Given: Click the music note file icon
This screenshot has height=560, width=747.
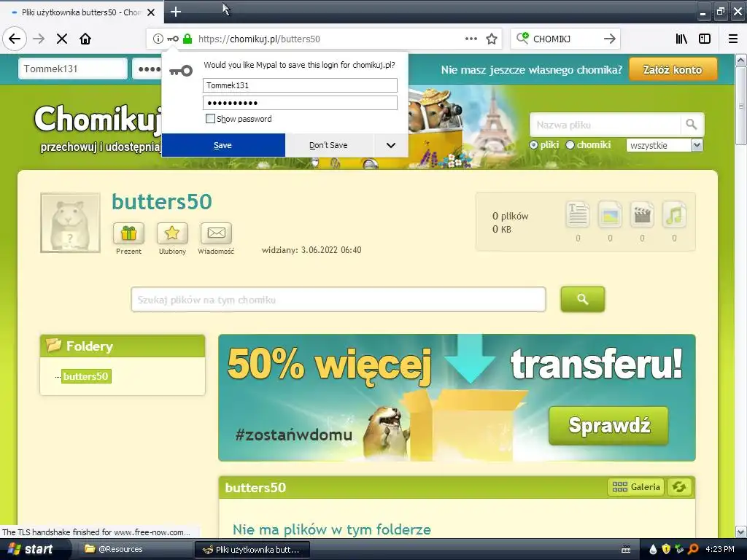Looking at the screenshot, I should pyautogui.click(x=674, y=215).
